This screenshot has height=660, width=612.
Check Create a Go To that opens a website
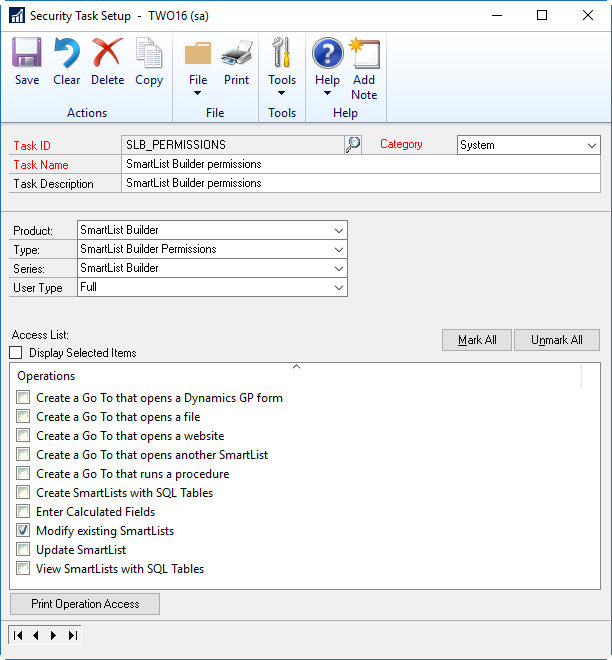tap(23, 435)
